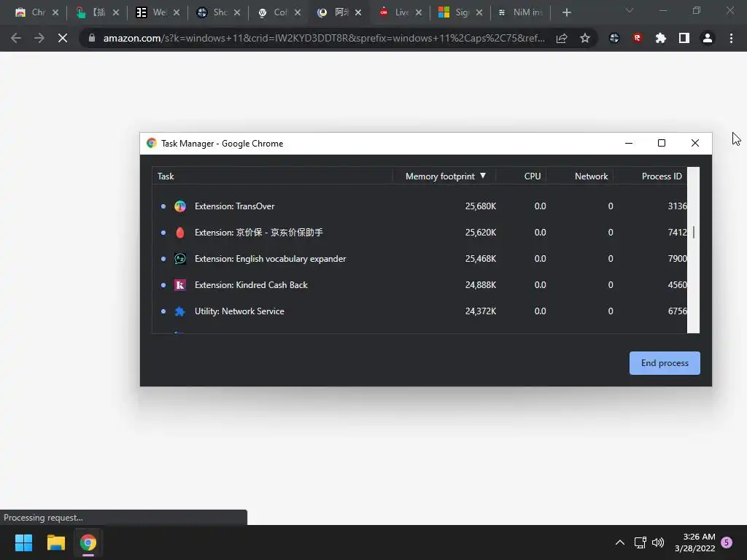Click the Task Manager scrollbar thumb
This screenshot has width=747, height=560.
pos(693,233)
